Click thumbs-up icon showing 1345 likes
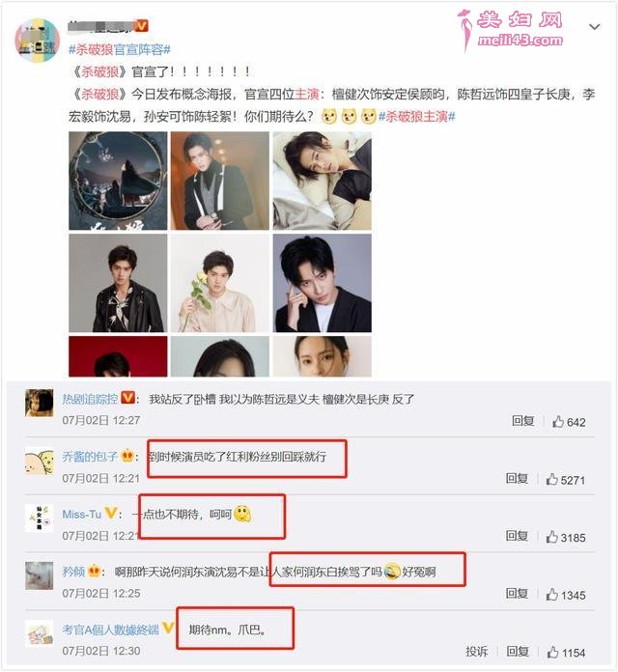This screenshot has height=672, width=618. click(552, 595)
